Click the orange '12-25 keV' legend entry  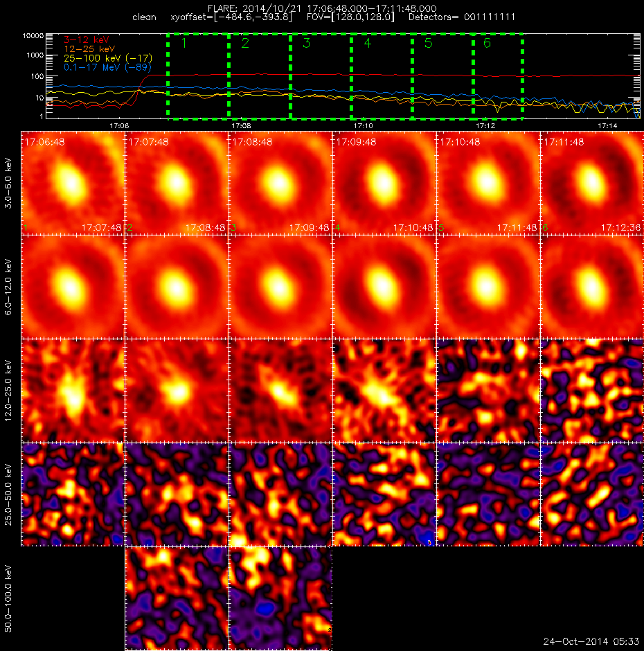coord(89,49)
